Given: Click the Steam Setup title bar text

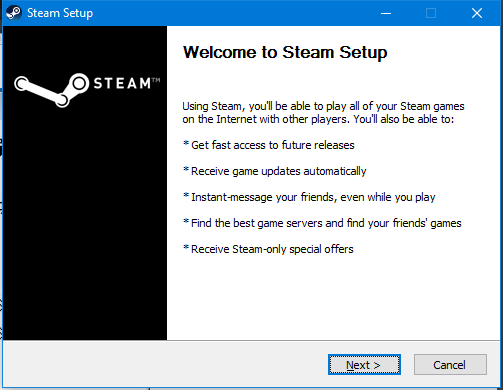Looking at the screenshot, I should tap(60, 13).
